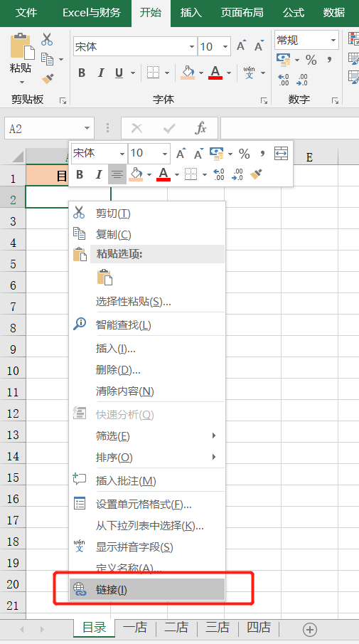
Task: Apply comma style in ribbon
Action: [329, 60]
